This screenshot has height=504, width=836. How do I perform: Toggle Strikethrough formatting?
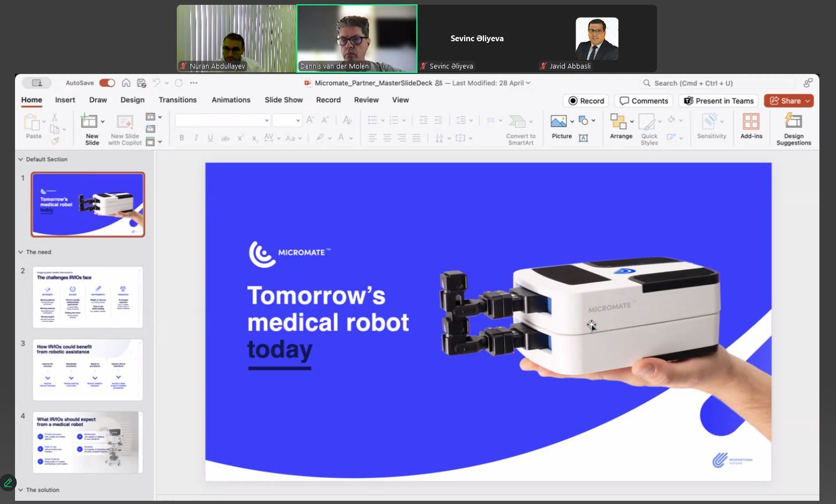(225, 138)
